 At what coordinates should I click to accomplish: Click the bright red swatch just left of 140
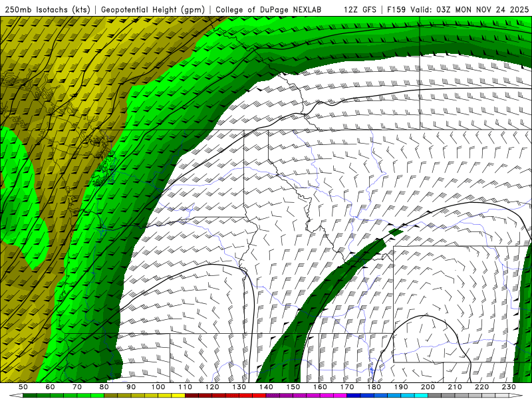coord(259,396)
